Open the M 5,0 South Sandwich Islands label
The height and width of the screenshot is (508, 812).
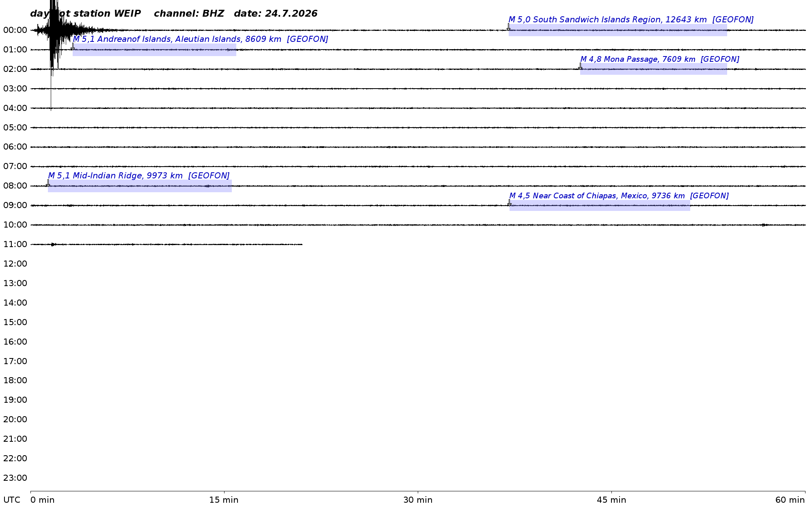click(631, 20)
